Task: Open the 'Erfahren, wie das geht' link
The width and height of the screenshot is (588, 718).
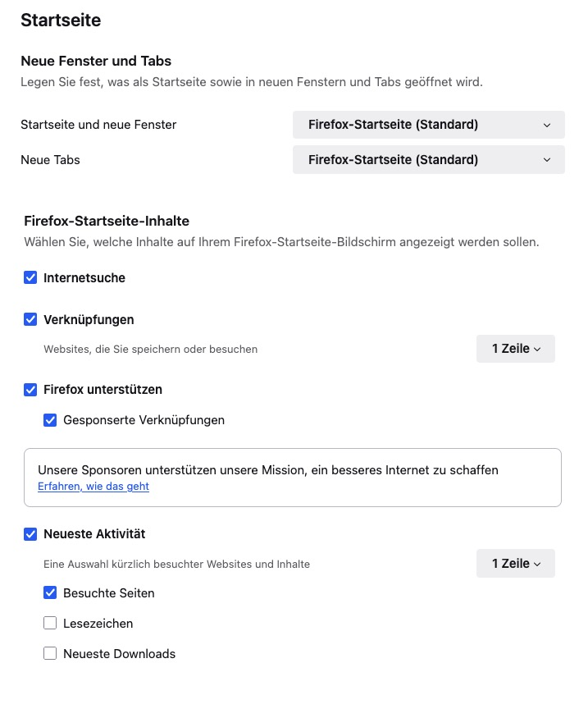Action: pyautogui.click(x=93, y=487)
